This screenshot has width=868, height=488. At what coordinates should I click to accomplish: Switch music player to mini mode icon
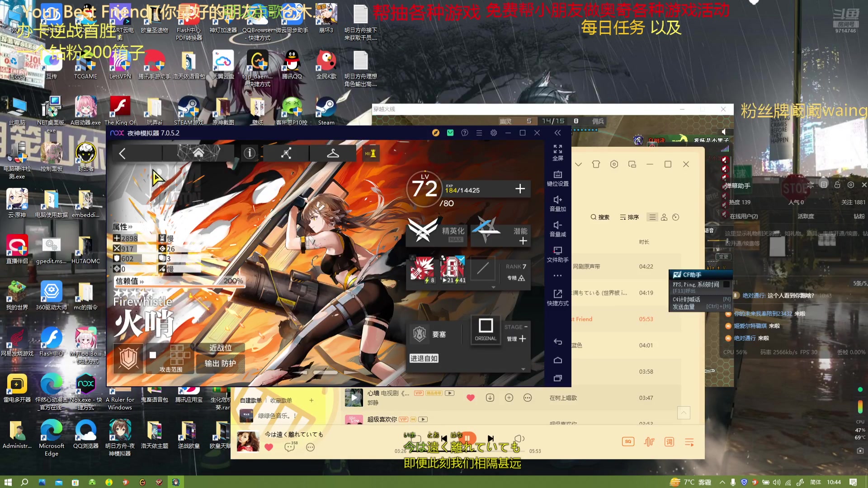point(632,164)
